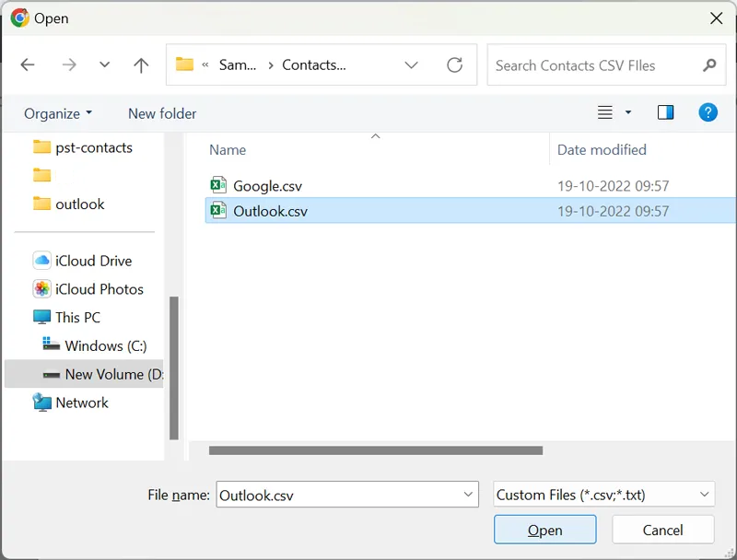Expand hidden breadcrumb path chevrons

tap(205, 64)
